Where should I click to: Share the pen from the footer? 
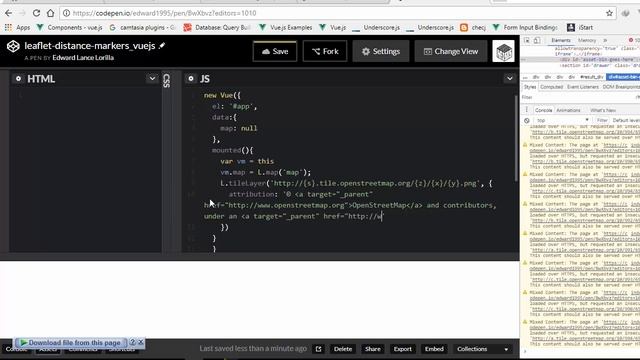(373, 349)
